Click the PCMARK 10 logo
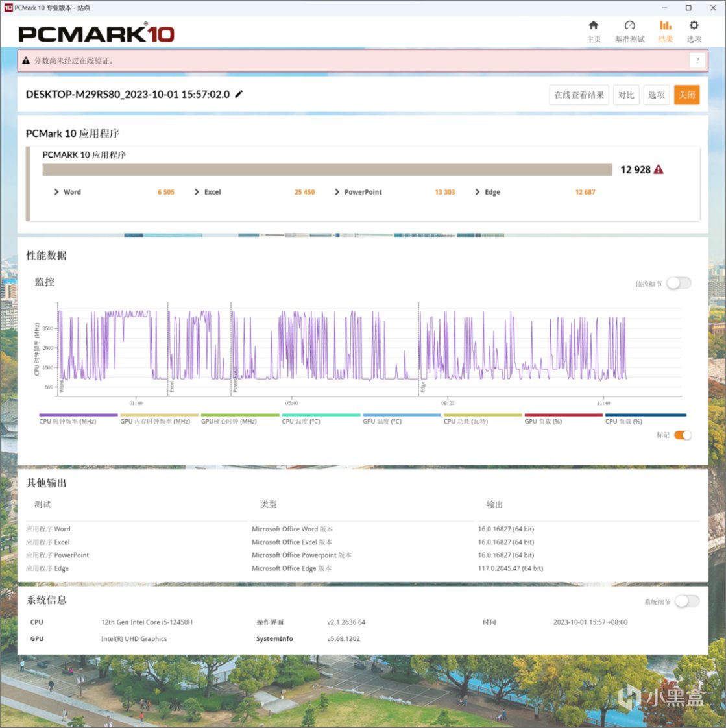Screen dimensions: 726x728 96,33
